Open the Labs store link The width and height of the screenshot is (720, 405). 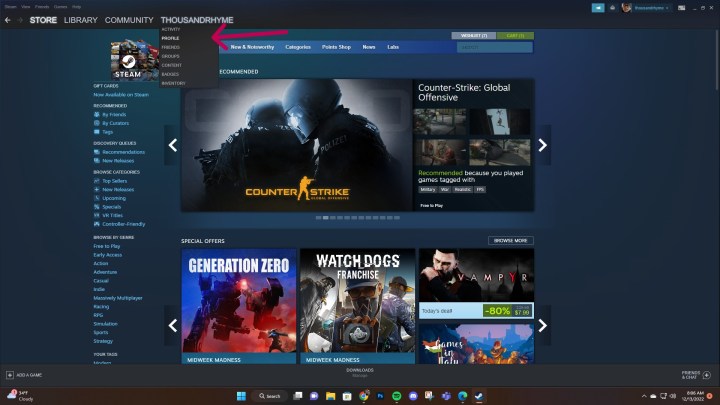pos(393,47)
